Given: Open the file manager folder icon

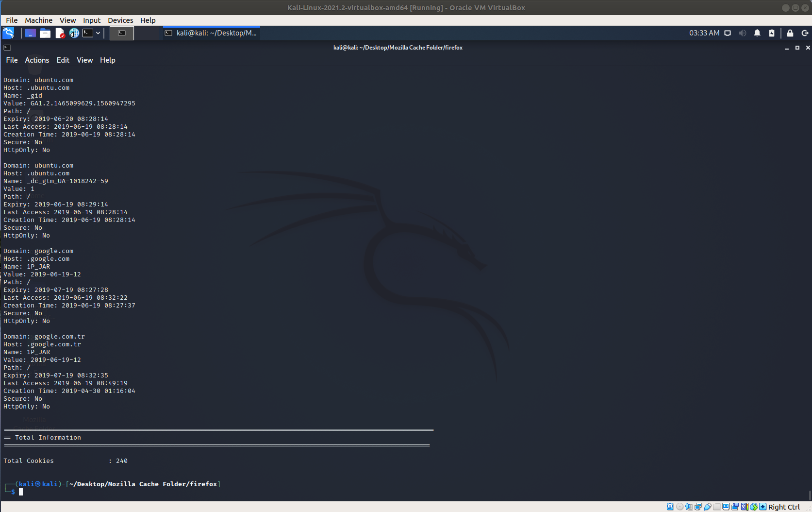Looking at the screenshot, I should [x=45, y=33].
